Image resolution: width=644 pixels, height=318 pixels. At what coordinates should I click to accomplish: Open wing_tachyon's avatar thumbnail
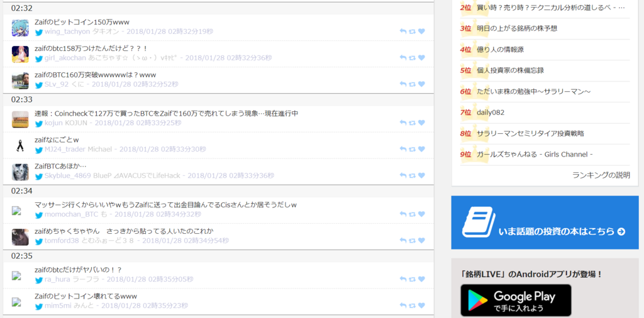click(20, 28)
